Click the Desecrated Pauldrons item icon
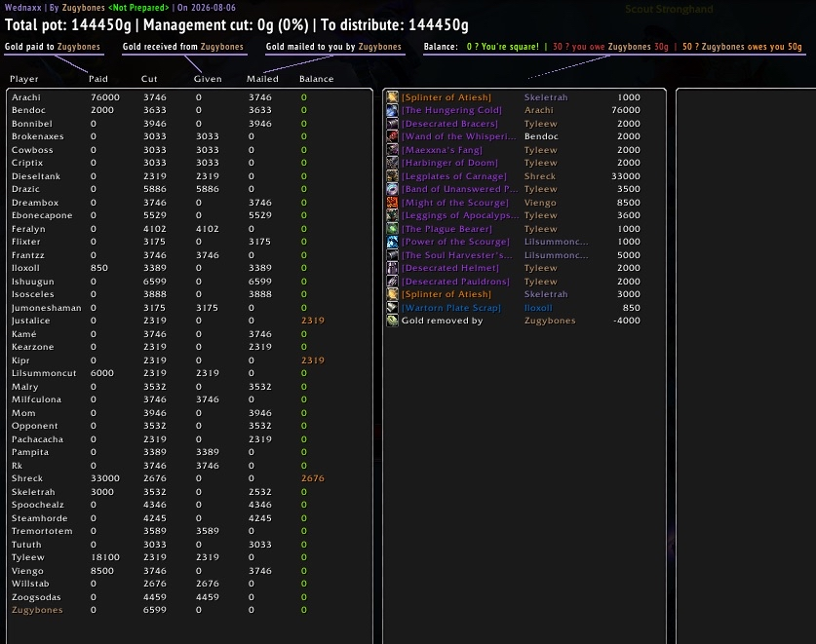Viewport: 816px width, 644px height. pos(392,282)
